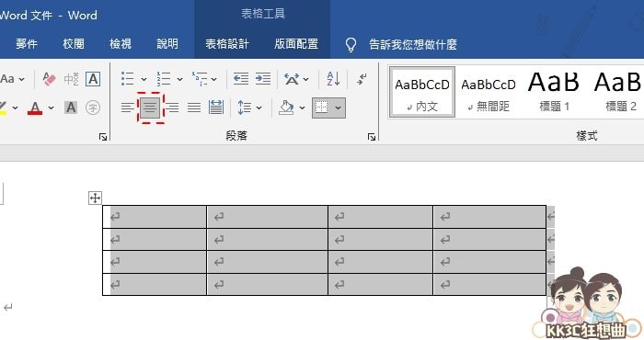Click the table move handle
The width and height of the screenshot is (644, 340).
click(x=96, y=198)
